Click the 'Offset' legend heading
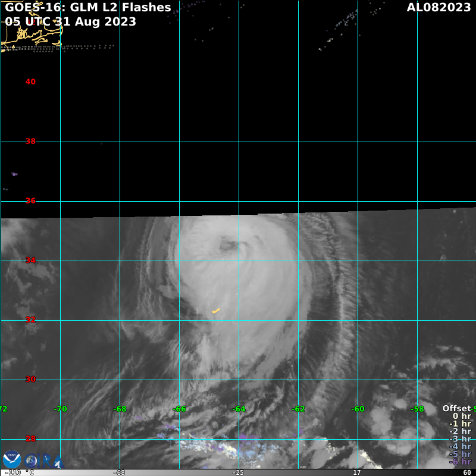The width and height of the screenshot is (476, 476). 456,408
